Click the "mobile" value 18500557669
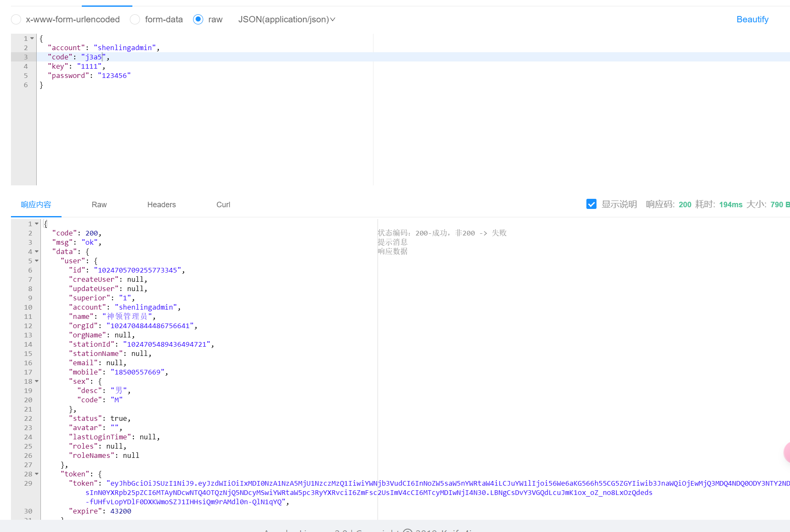Viewport: 790px width, 532px height. tap(137, 372)
